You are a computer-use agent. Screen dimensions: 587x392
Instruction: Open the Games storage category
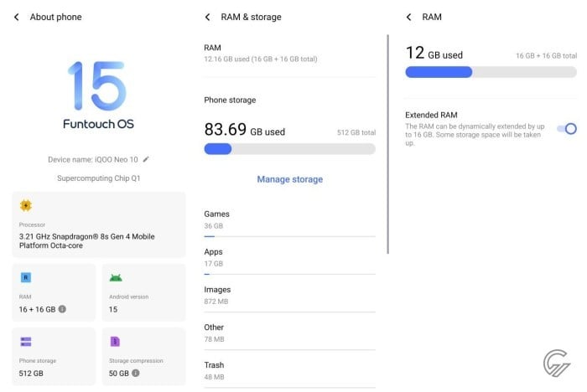pos(290,220)
